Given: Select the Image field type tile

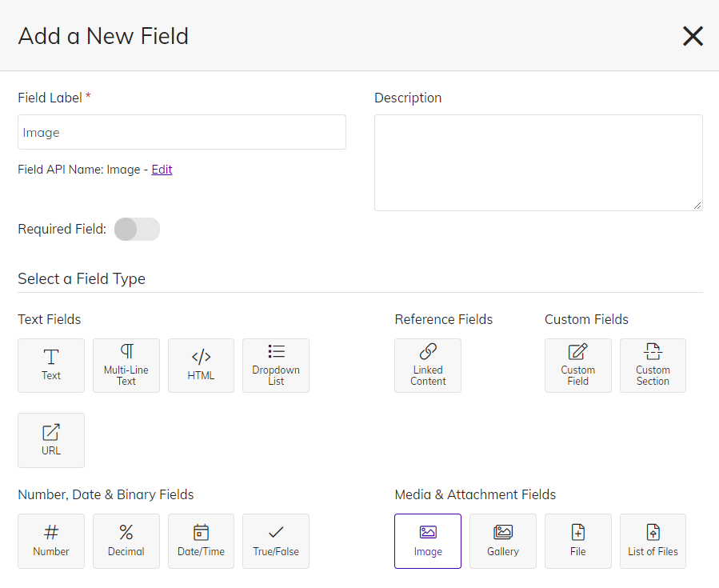Looking at the screenshot, I should click(x=428, y=542).
